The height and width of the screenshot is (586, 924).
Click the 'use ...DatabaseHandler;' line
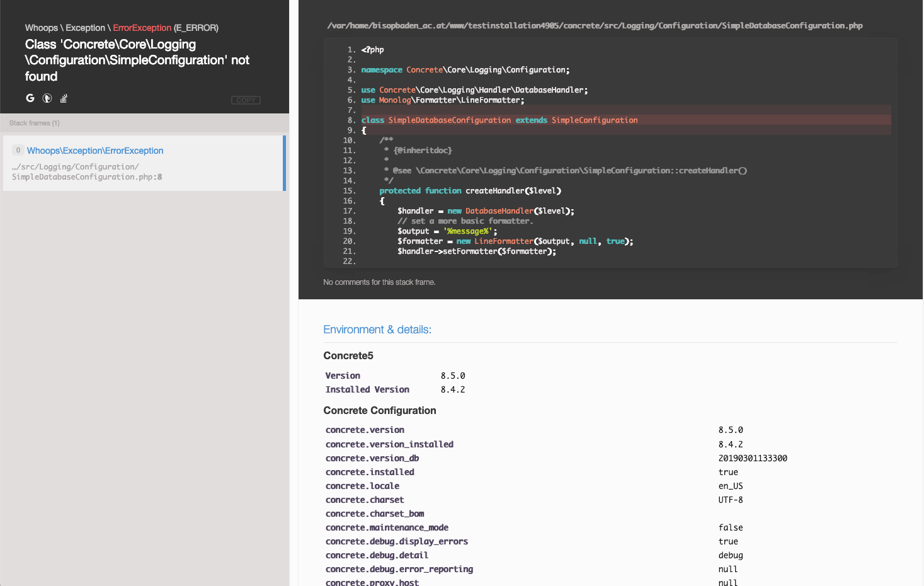click(x=474, y=90)
